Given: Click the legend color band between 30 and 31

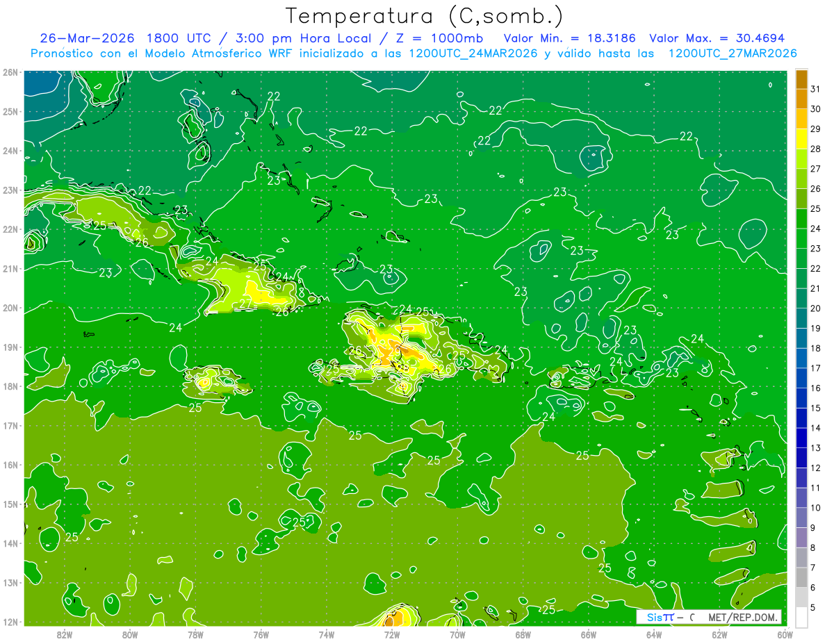Looking at the screenshot, I should (801, 99).
